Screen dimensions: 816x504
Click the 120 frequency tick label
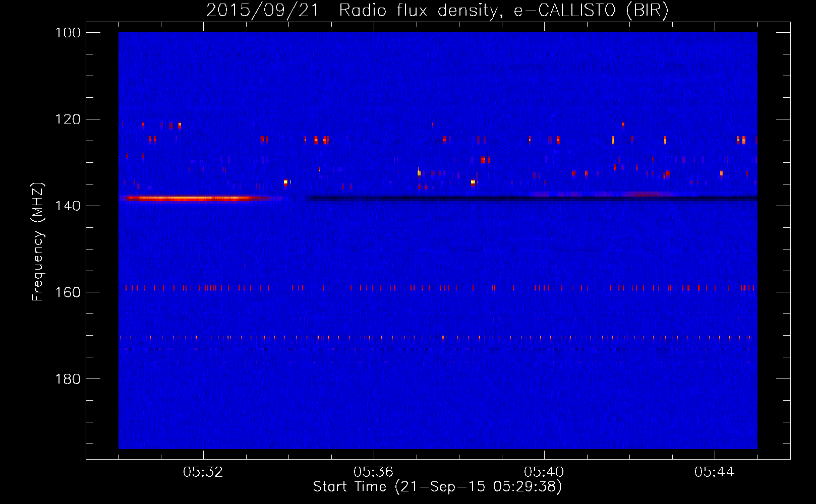click(x=69, y=119)
